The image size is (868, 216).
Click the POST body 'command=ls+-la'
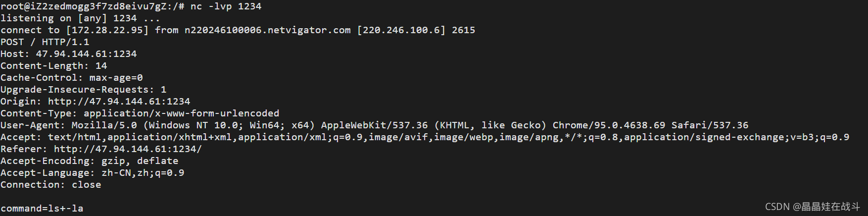coord(42,209)
